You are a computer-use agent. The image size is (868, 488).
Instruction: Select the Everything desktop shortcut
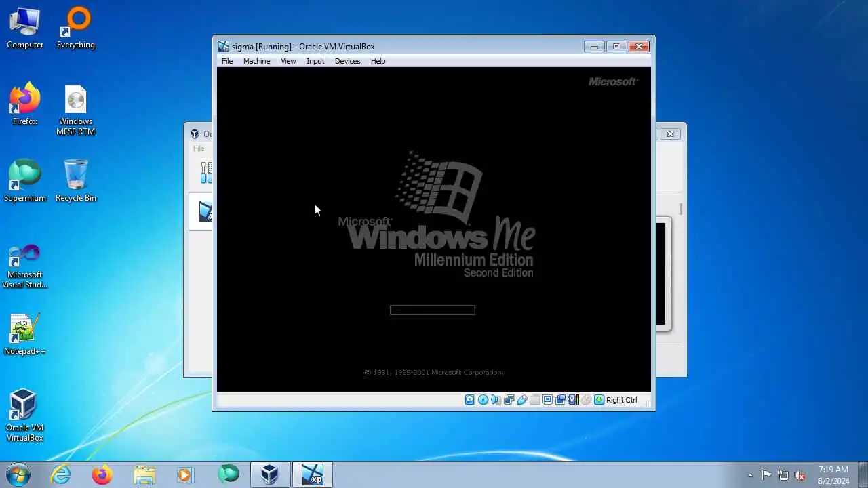76,28
